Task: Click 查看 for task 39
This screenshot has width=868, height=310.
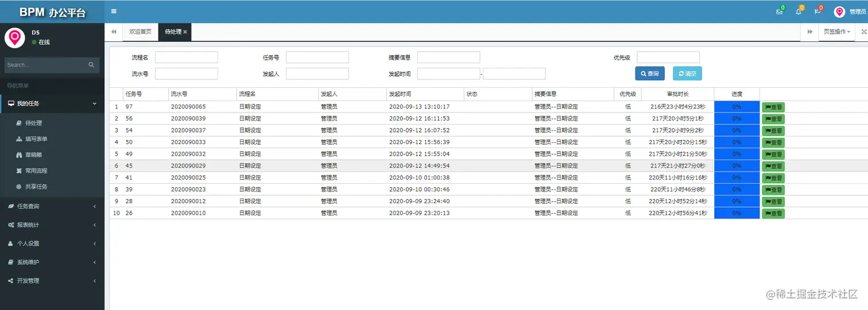Action: [x=773, y=189]
